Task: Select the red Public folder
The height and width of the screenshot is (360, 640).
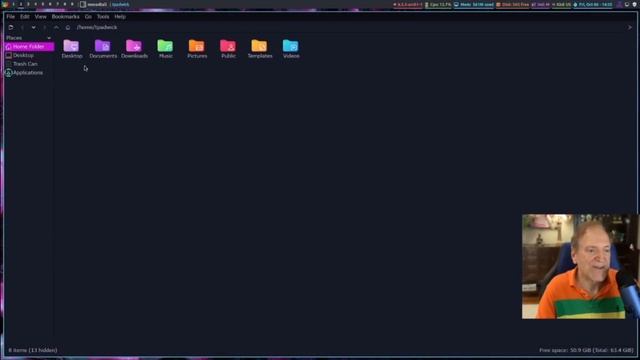Action: 228,49
